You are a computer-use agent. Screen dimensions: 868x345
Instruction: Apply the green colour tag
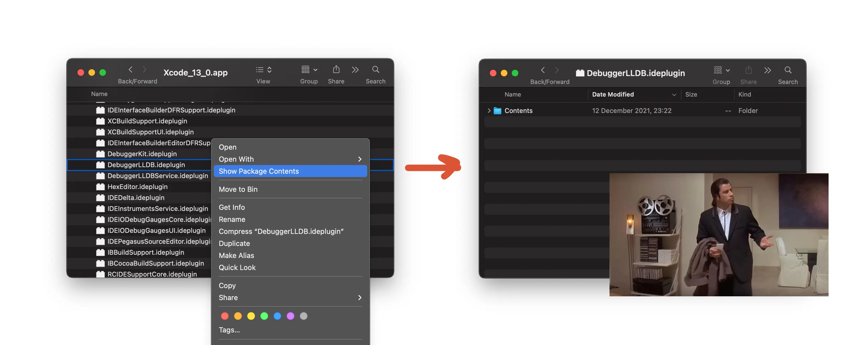(x=264, y=316)
